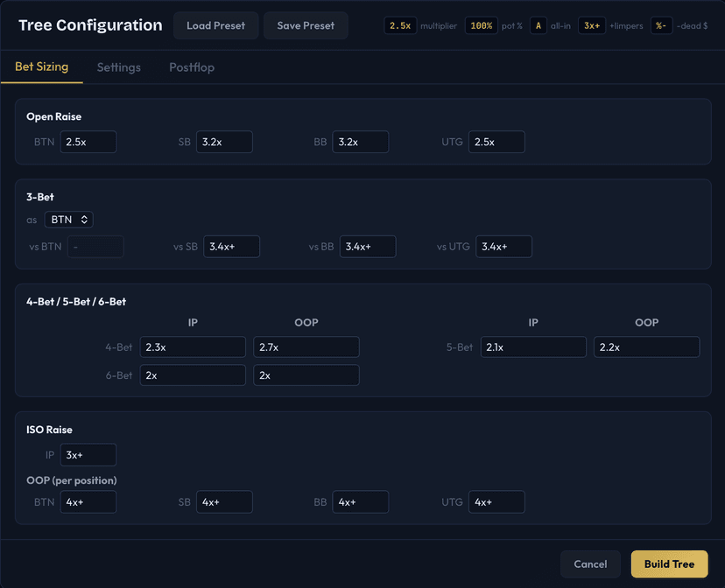Open the Postflop tab
Image resolution: width=725 pixels, height=588 pixels.
[x=192, y=67]
